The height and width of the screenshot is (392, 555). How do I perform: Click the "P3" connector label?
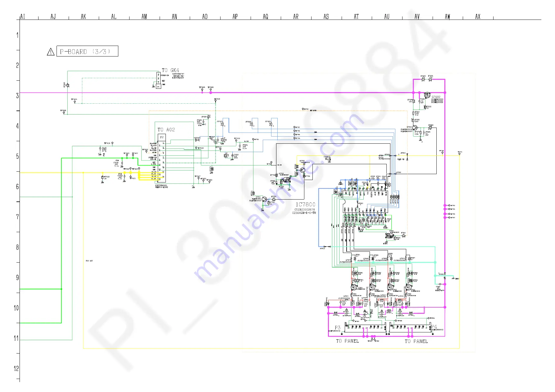338,327
